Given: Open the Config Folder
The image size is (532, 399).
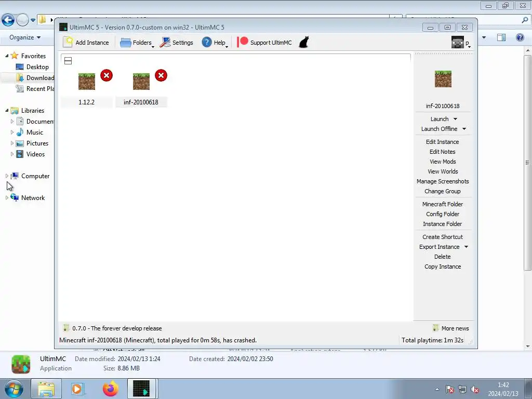Looking at the screenshot, I should (x=443, y=214).
